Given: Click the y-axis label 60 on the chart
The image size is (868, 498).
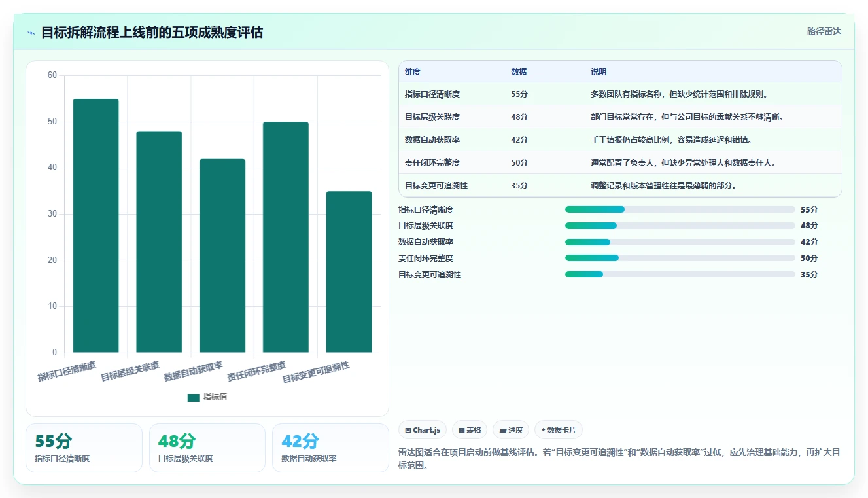Looking at the screenshot, I should click(x=52, y=75).
